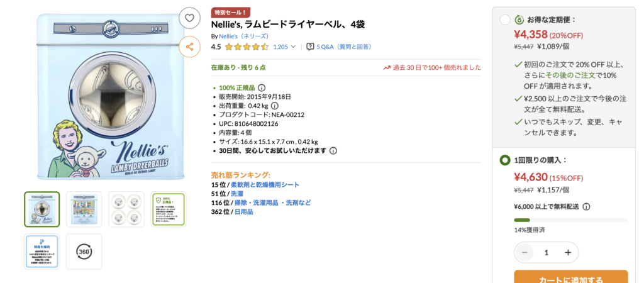Click info icon next to 30日間 guarantee
This screenshot has height=283, width=644.
tap(333, 151)
